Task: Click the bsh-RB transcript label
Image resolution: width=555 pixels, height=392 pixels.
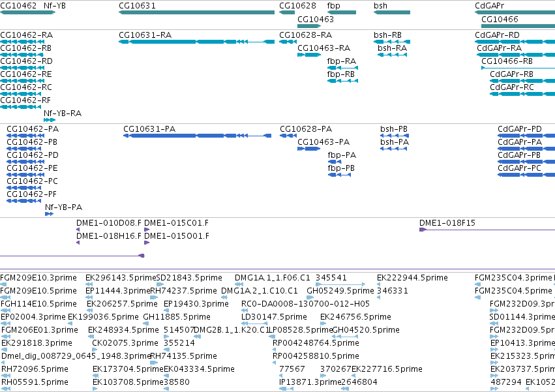Action: pos(387,35)
